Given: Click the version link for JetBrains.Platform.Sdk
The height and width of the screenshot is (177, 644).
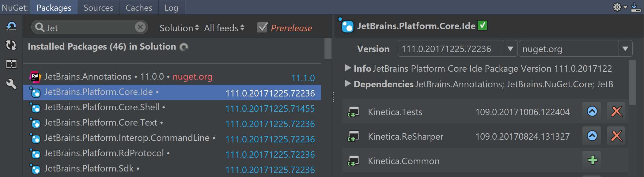Looking at the screenshot, I should tap(270, 170).
